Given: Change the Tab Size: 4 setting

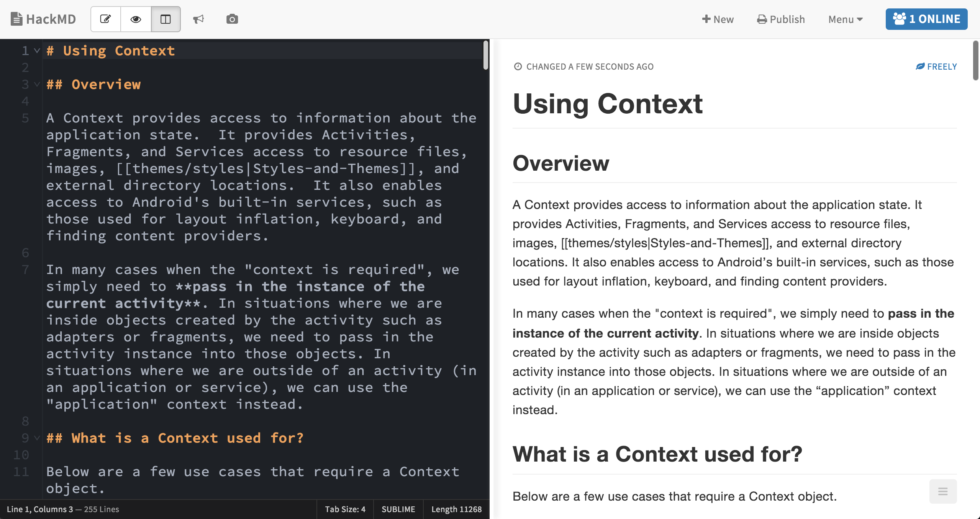Looking at the screenshot, I should [x=345, y=509].
